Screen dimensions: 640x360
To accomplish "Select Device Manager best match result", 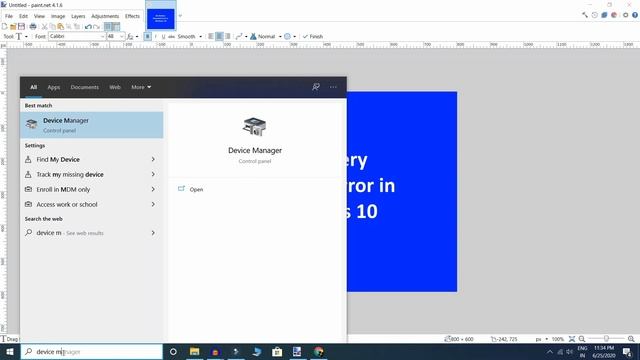I will [92, 125].
